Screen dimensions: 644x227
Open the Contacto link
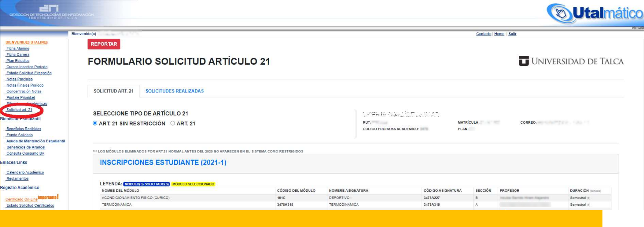tap(483, 34)
